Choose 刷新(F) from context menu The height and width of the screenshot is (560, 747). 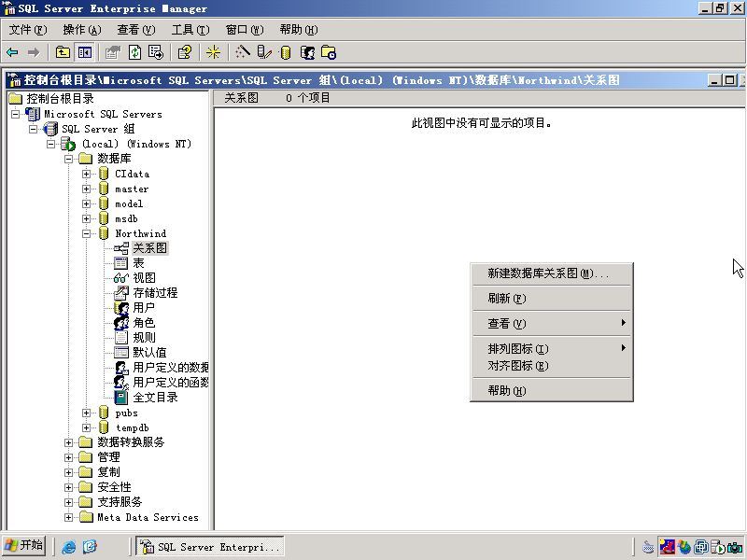tap(551, 299)
